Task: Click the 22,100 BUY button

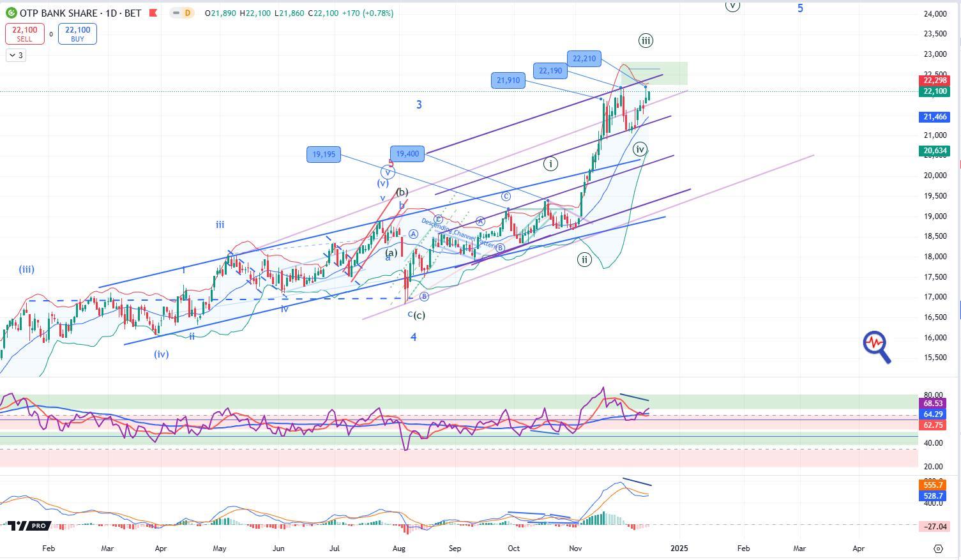Action: click(77, 34)
